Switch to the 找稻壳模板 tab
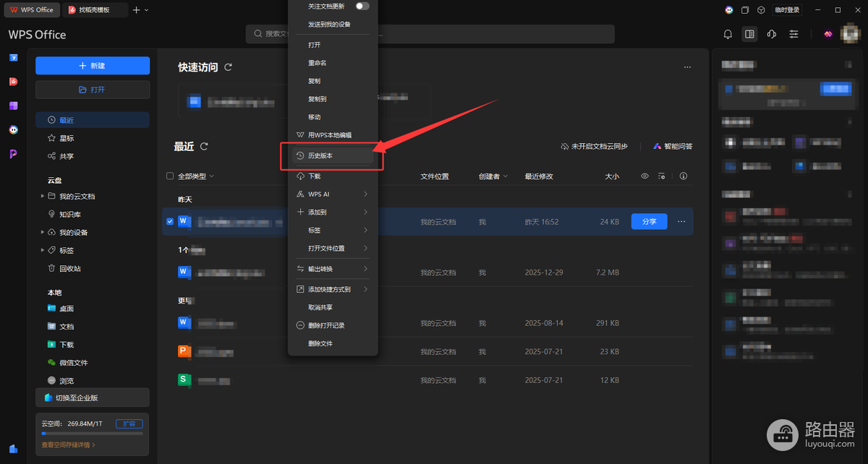Image resolution: width=868 pixels, height=464 pixels. [95, 10]
